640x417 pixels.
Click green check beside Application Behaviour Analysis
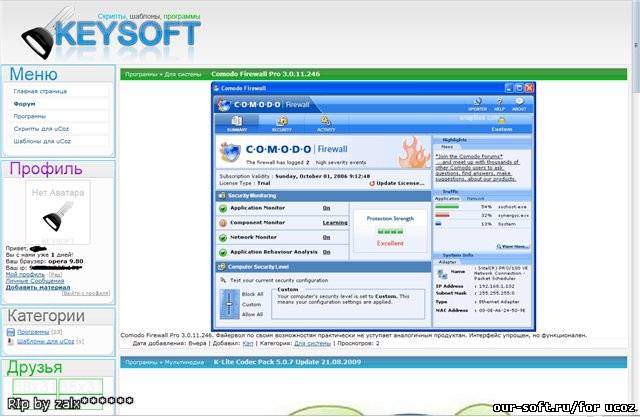[x=223, y=253]
